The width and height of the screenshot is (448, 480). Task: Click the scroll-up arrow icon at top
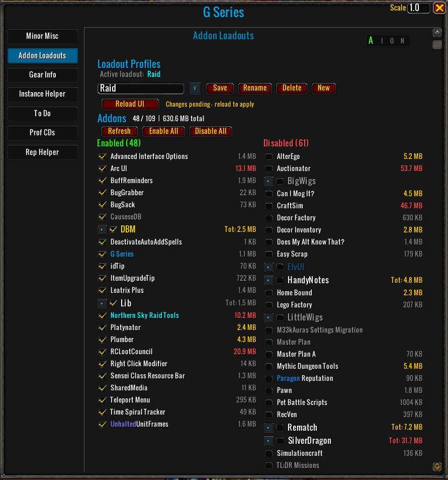click(x=437, y=32)
